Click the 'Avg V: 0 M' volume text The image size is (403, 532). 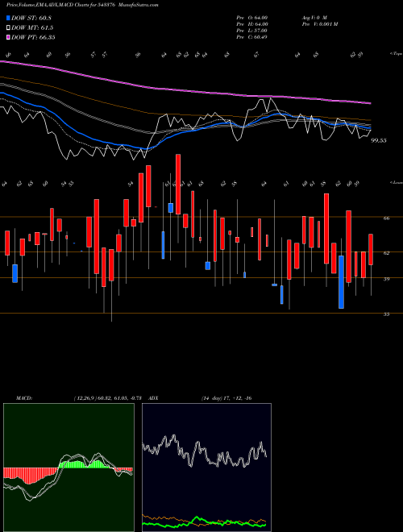(x=314, y=17)
